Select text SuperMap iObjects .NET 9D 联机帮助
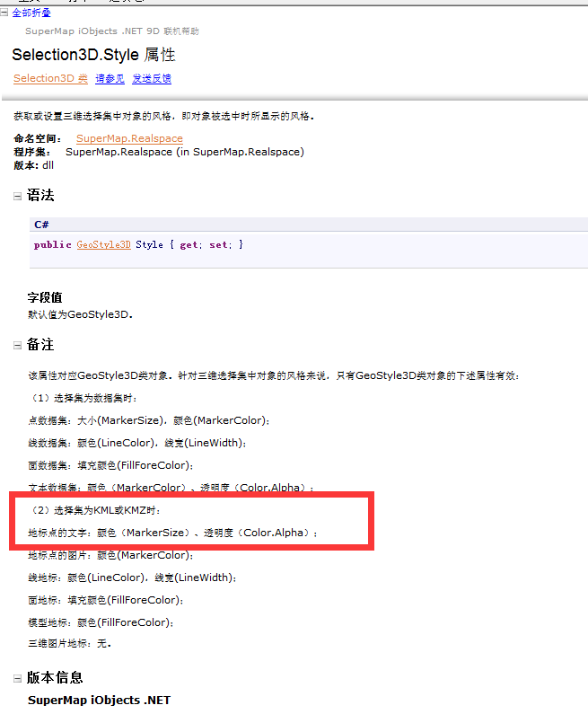 pos(112,31)
